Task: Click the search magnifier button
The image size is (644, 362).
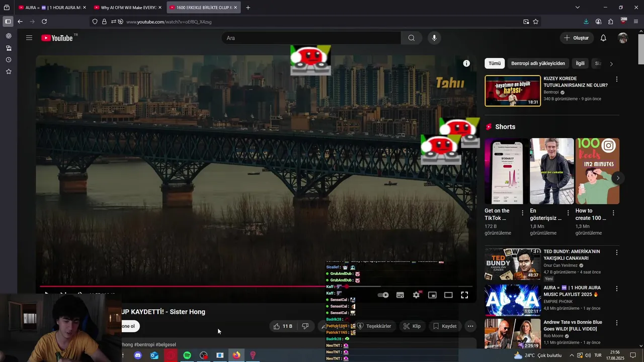Action: click(412, 38)
